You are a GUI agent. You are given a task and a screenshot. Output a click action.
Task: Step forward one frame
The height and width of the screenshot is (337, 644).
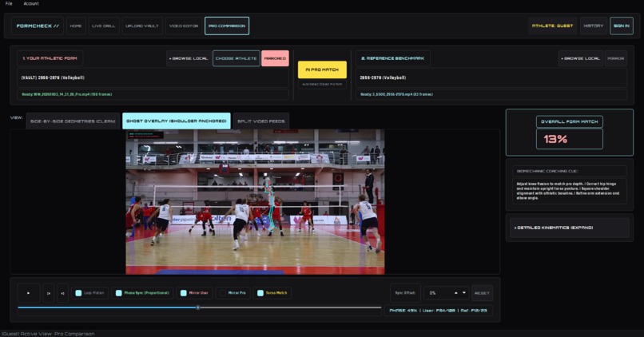[62, 293]
